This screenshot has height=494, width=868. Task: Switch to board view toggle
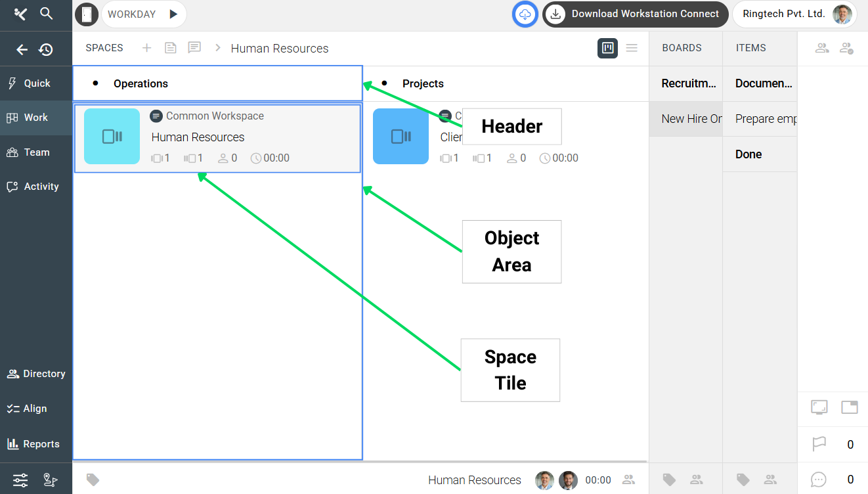click(607, 48)
